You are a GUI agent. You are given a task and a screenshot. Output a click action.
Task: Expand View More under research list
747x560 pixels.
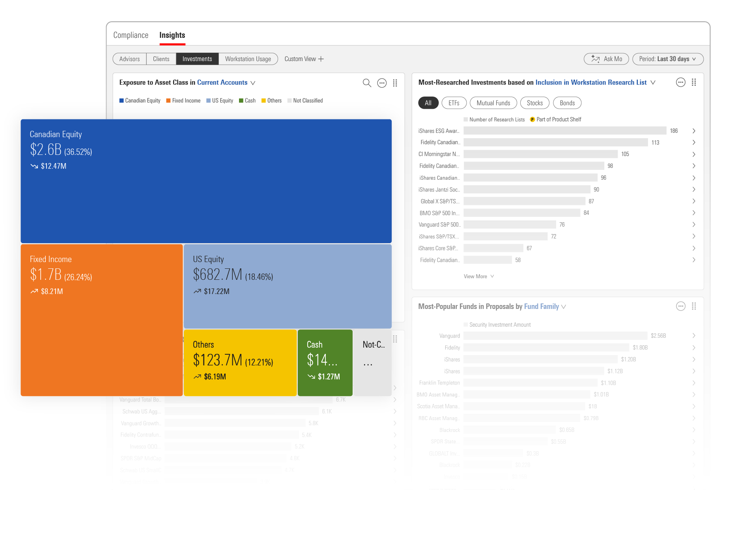(478, 276)
